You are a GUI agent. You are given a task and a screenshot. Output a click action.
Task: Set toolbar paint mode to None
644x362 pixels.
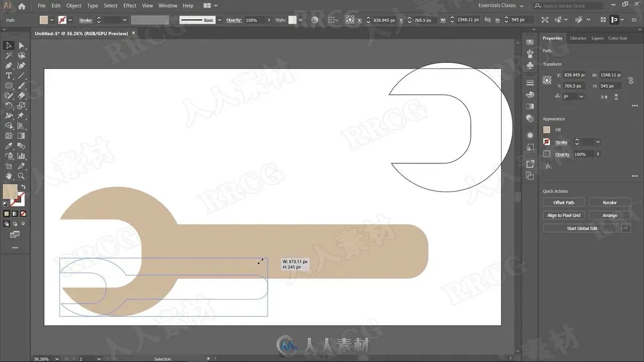point(22,213)
